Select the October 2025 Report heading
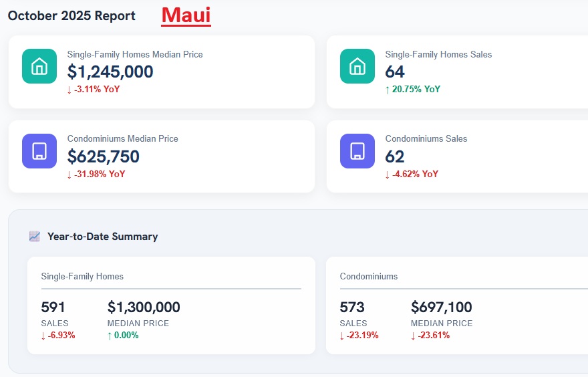This screenshot has width=588, height=377. click(x=71, y=15)
